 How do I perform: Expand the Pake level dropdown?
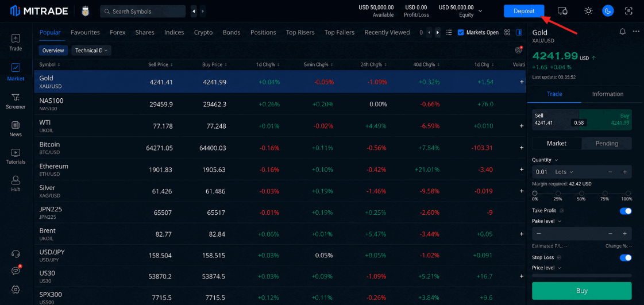pos(546,221)
